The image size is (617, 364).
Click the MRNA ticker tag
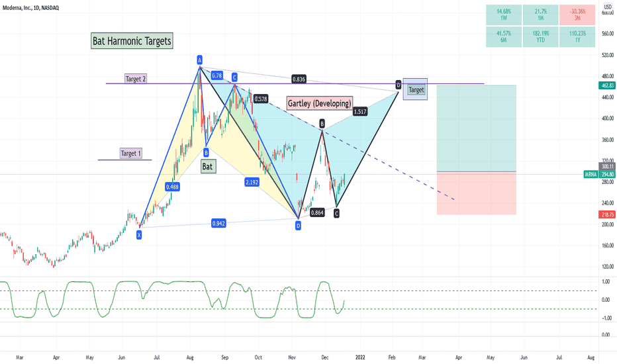[591, 174]
